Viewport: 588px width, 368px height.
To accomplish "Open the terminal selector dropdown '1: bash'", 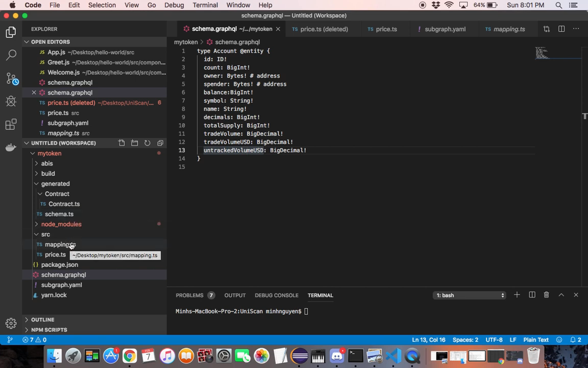I will [x=470, y=295].
